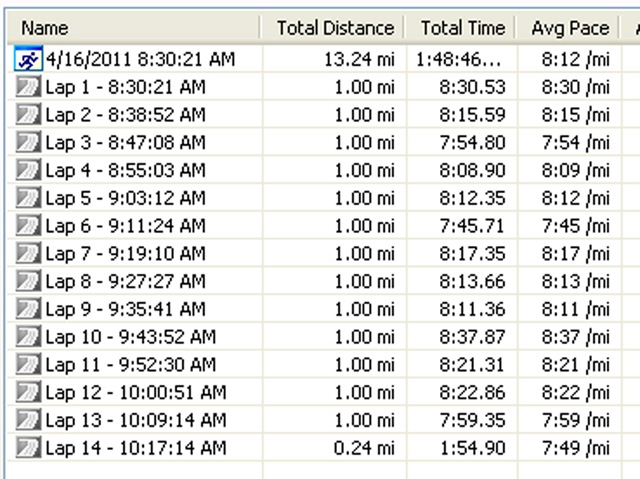Click the 8:37 /mi pace for Lap 10
Viewport: 640px width, 479px height.
[x=576, y=337]
